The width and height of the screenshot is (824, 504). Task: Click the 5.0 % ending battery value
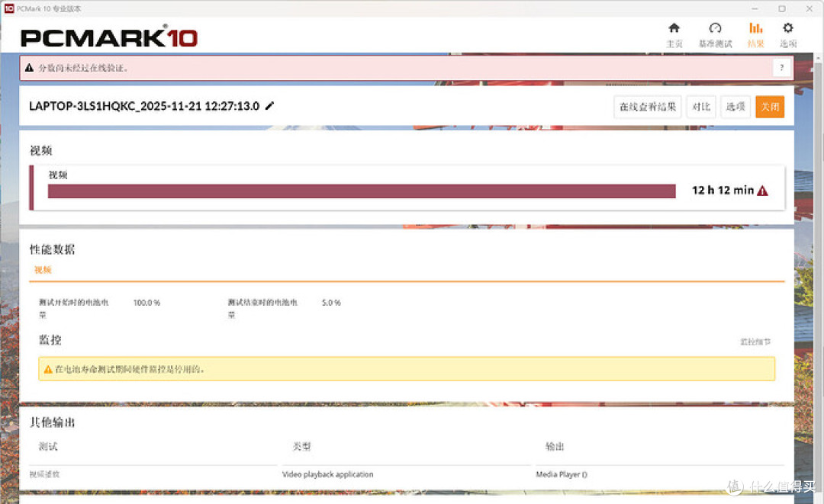pos(331,303)
